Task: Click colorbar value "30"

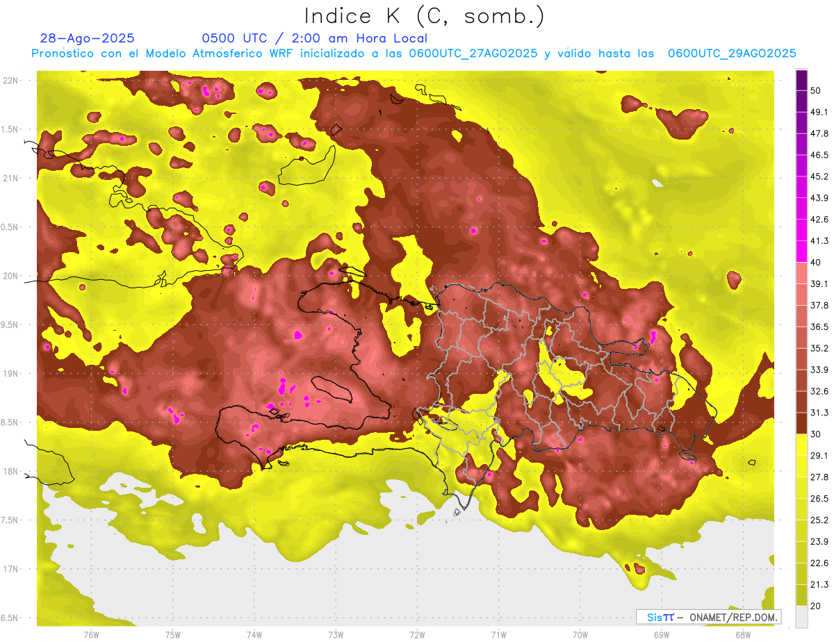Action: pos(817,434)
